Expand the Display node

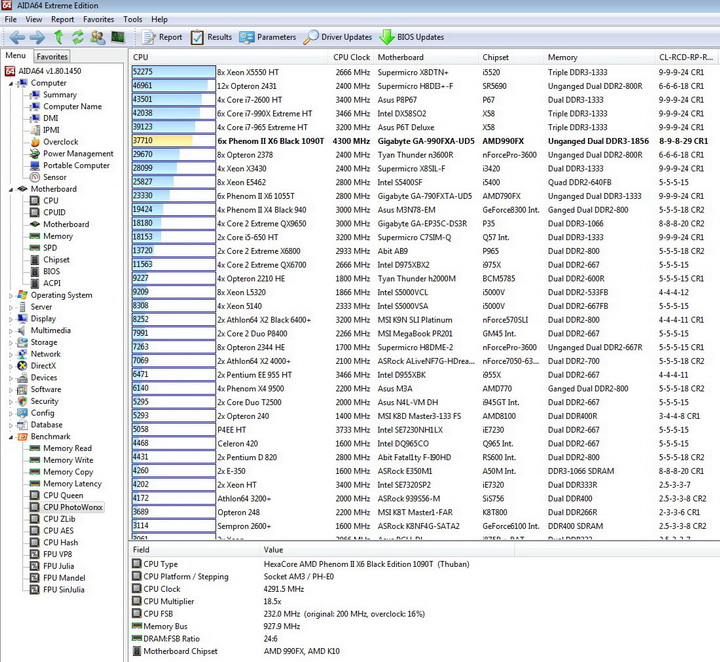point(10,319)
